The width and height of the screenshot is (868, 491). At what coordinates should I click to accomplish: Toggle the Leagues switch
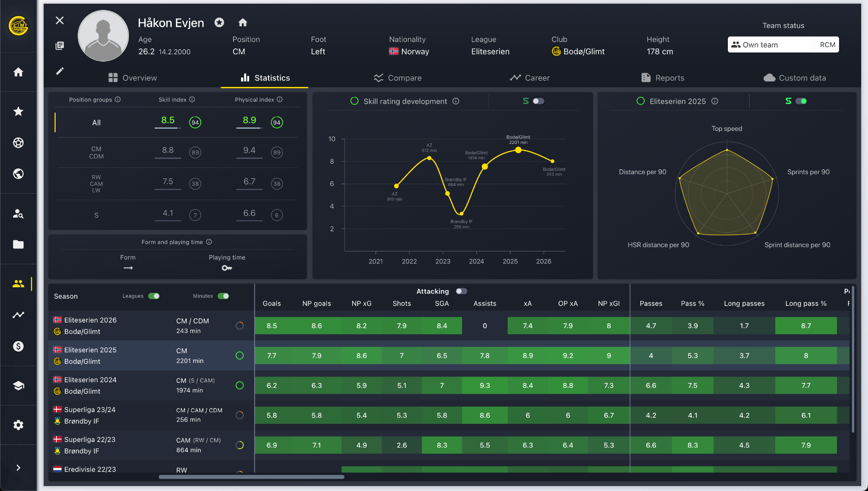pyautogui.click(x=154, y=296)
